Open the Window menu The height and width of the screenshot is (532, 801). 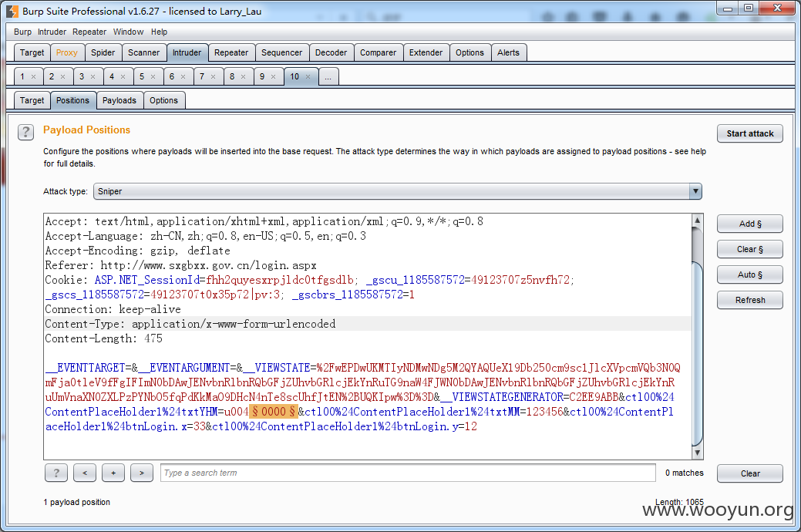pos(128,32)
